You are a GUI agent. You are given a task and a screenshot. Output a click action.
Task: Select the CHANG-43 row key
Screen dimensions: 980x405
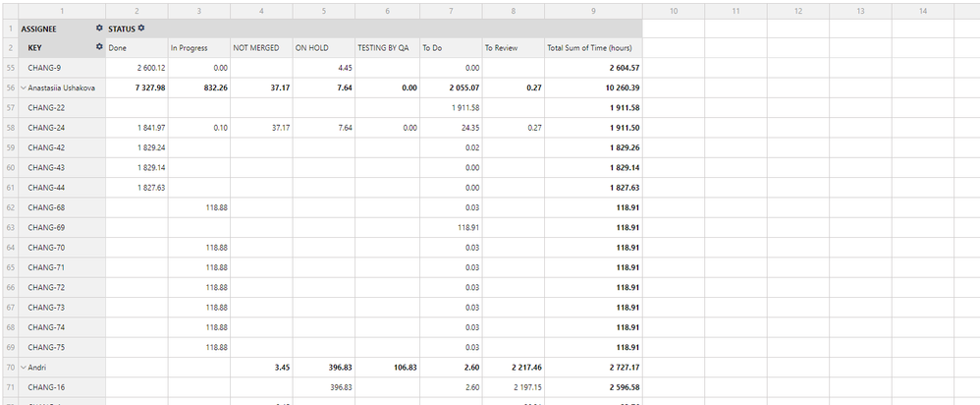point(46,168)
